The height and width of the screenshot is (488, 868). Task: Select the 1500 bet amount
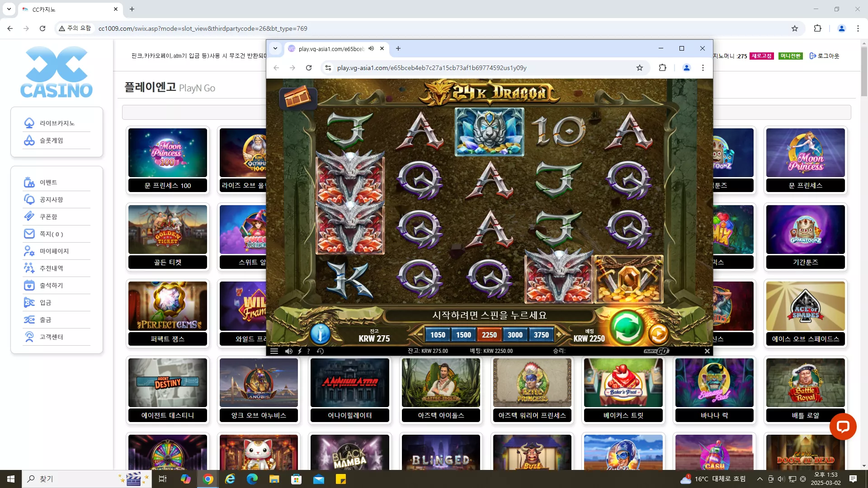pyautogui.click(x=463, y=335)
